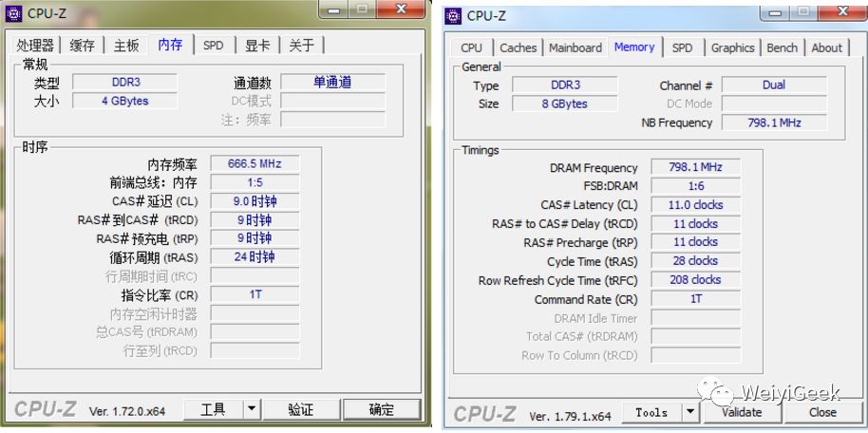Click DRAM Frequency 798.1 MHz value

click(x=695, y=167)
